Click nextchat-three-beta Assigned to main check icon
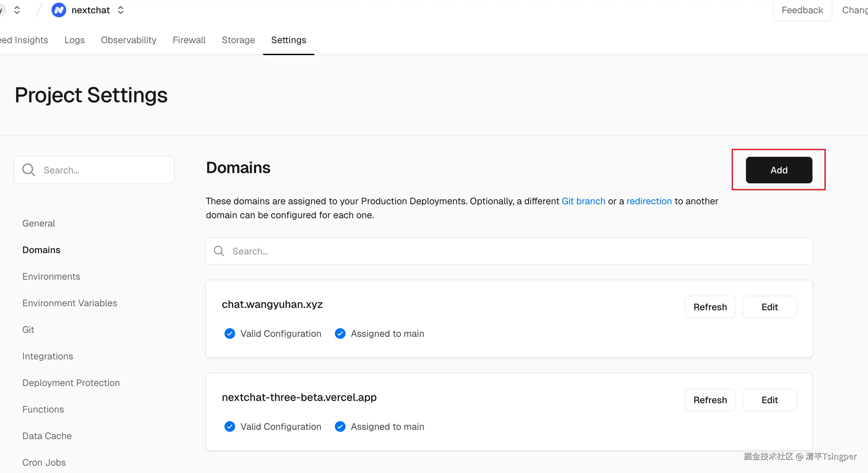The height and width of the screenshot is (473, 868). click(x=340, y=426)
